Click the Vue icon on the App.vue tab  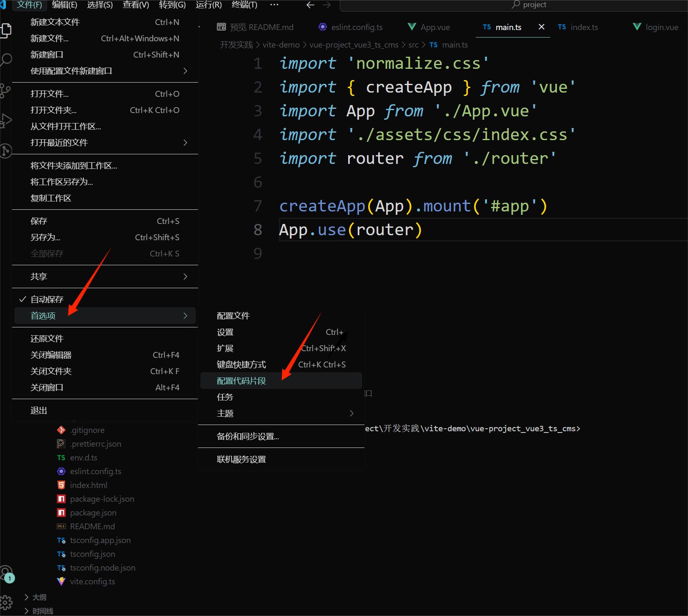[412, 27]
